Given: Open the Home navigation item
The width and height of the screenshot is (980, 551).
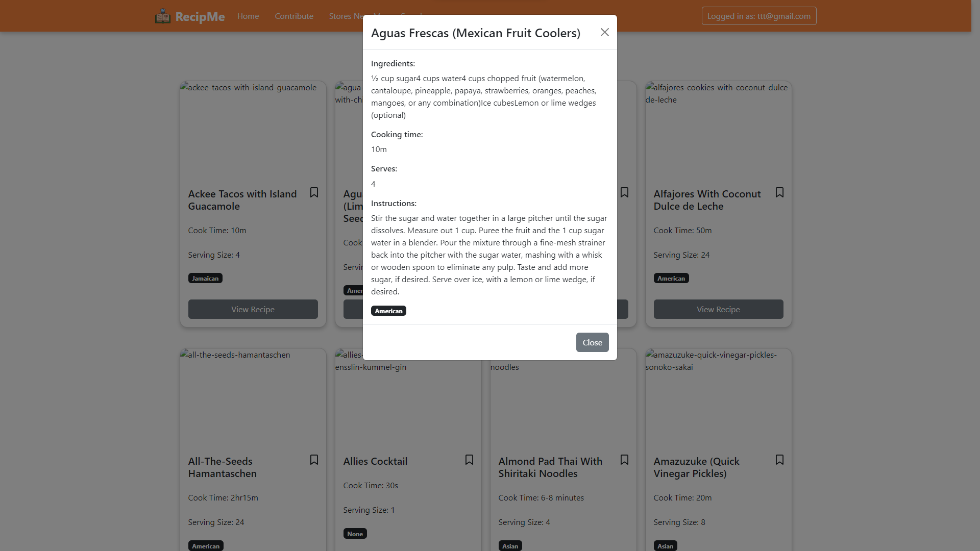Looking at the screenshot, I should tap(248, 16).
